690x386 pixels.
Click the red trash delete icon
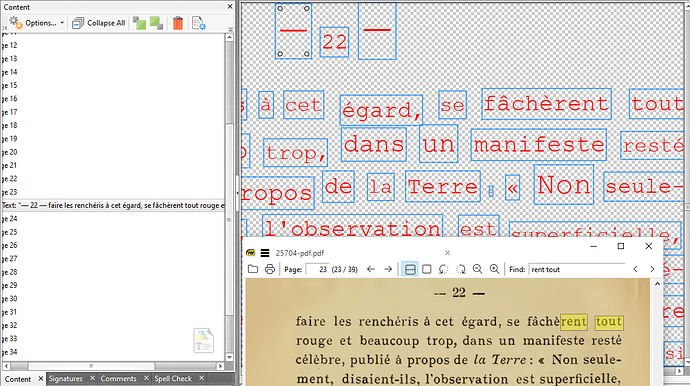tap(178, 23)
